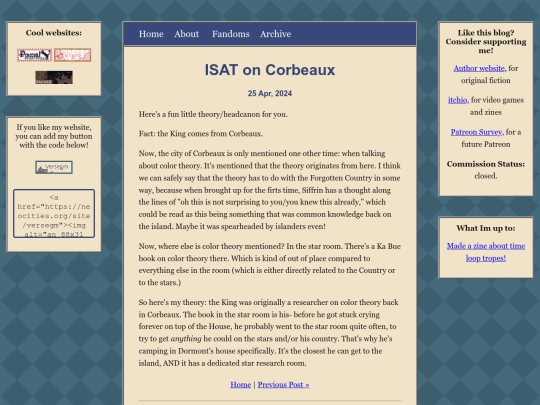Open the Home navigation link
Screen dimensions: 540x405
[x=151, y=34]
